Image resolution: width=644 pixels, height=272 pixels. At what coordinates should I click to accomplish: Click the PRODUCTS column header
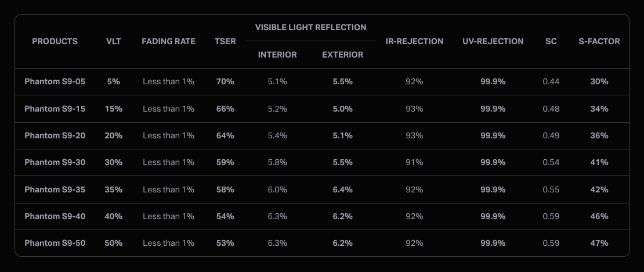pyautogui.click(x=55, y=41)
